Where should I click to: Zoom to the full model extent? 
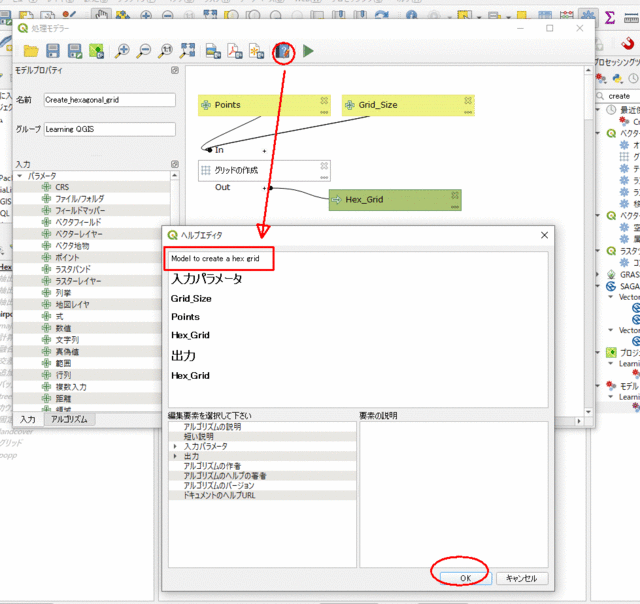(x=187, y=51)
